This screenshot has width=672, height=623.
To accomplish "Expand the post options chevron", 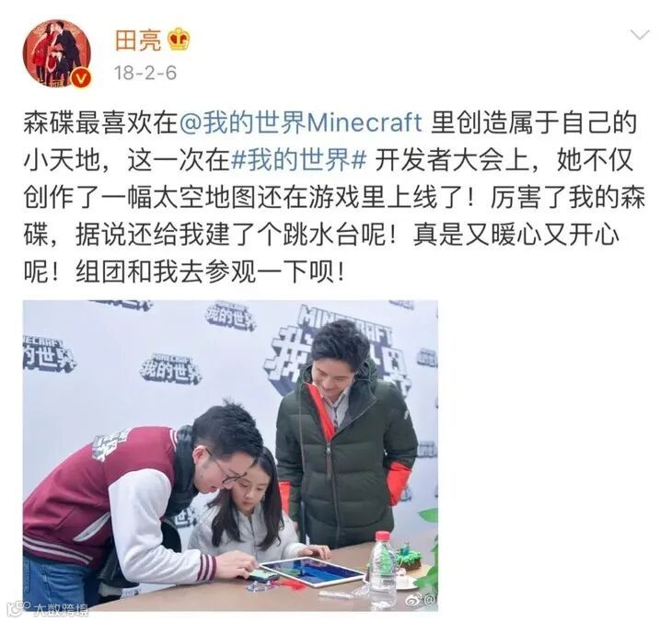I will pyautogui.click(x=640, y=35).
